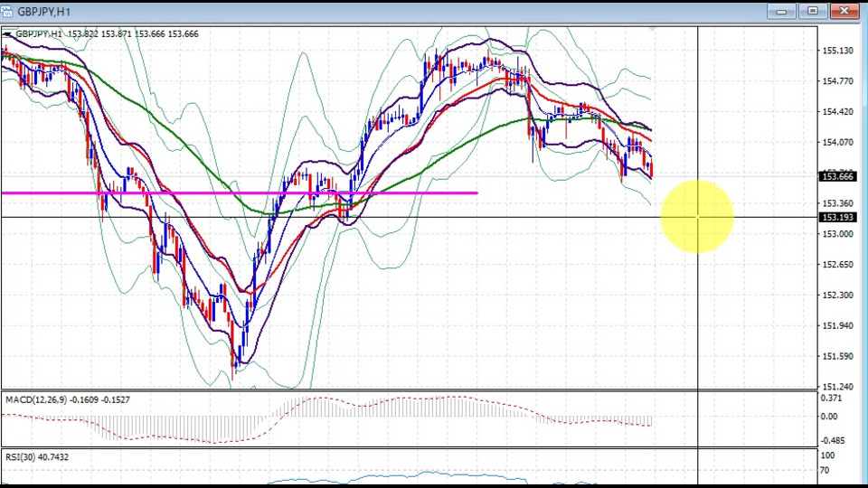868x488 pixels.
Task: Click the RSI scale value 70
Action: [x=825, y=470]
